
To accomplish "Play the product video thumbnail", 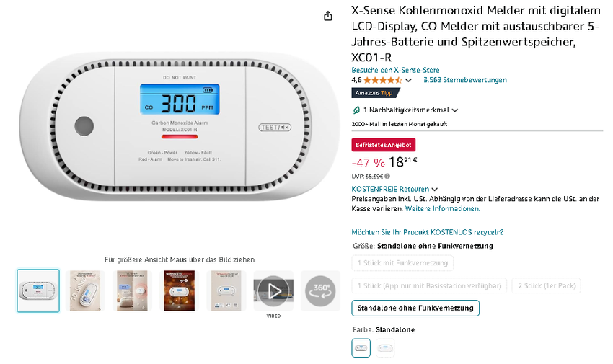I will click(273, 290).
